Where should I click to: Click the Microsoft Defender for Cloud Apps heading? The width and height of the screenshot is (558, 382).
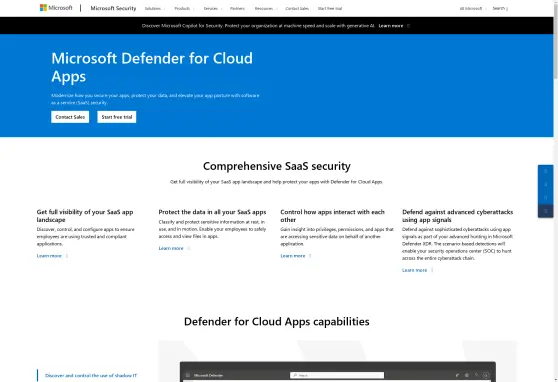[x=152, y=67]
